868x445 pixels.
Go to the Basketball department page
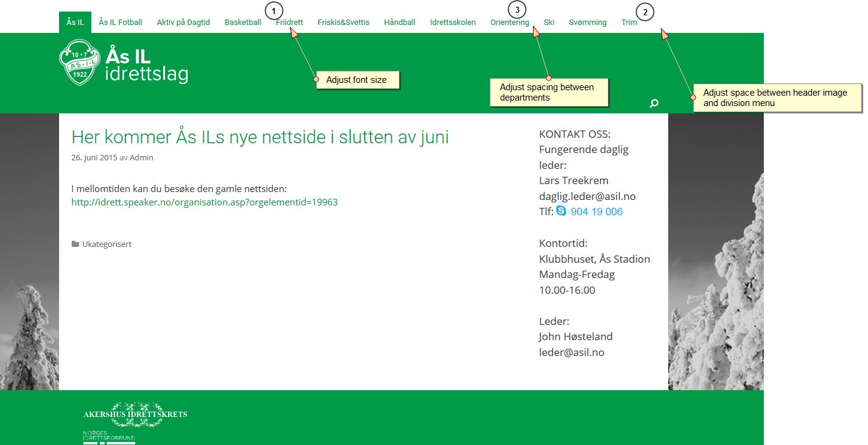pos(242,23)
